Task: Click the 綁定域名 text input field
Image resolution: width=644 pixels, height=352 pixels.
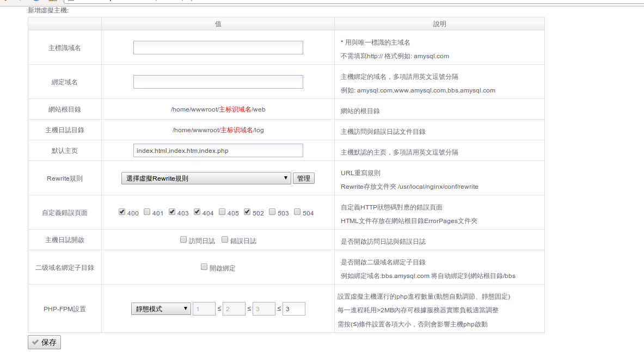Action: click(x=218, y=82)
